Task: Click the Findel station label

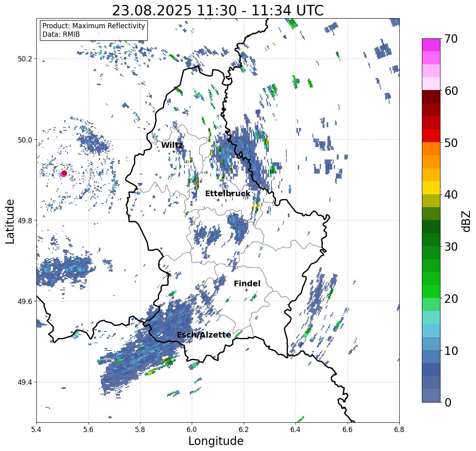Action: 247,284
